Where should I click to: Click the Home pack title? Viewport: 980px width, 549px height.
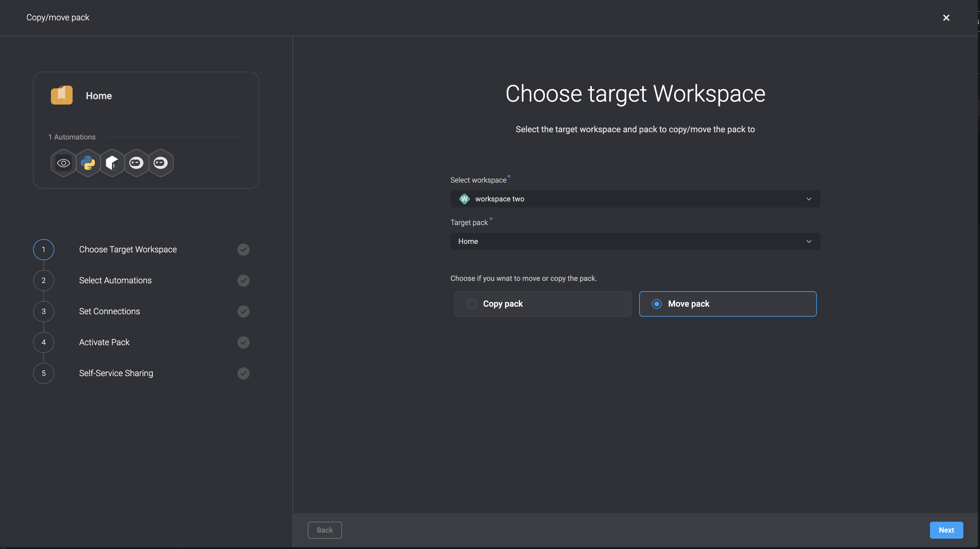(x=99, y=96)
